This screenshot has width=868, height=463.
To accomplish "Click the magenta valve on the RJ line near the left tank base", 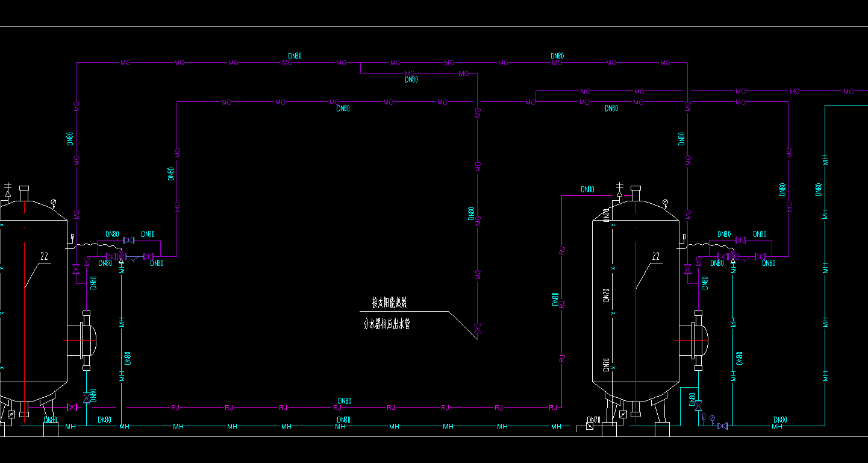I will coord(72,408).
